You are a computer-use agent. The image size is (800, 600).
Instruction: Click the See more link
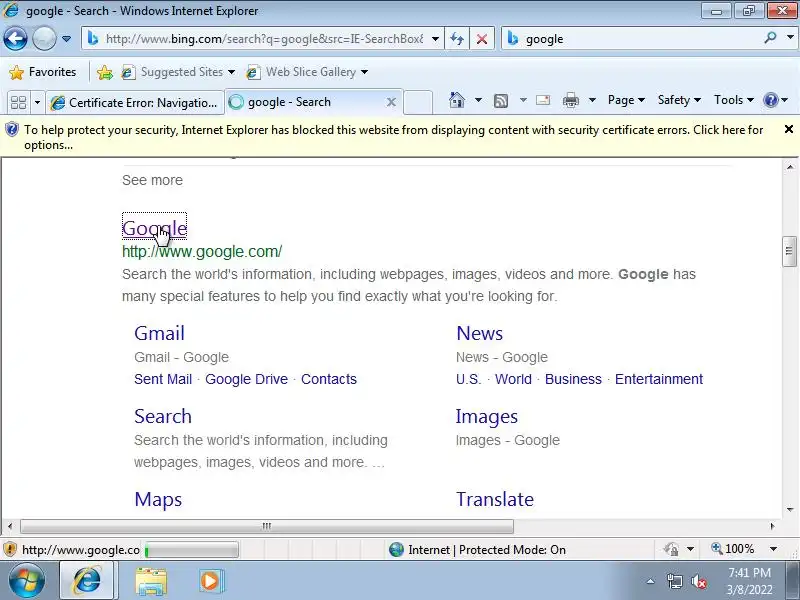[x=152, y=180]
